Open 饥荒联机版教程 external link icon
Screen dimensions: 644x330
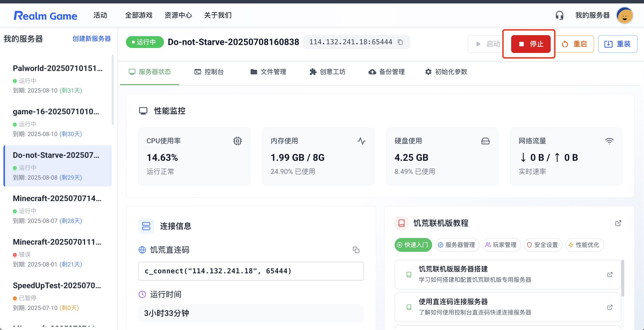(618, 223)
